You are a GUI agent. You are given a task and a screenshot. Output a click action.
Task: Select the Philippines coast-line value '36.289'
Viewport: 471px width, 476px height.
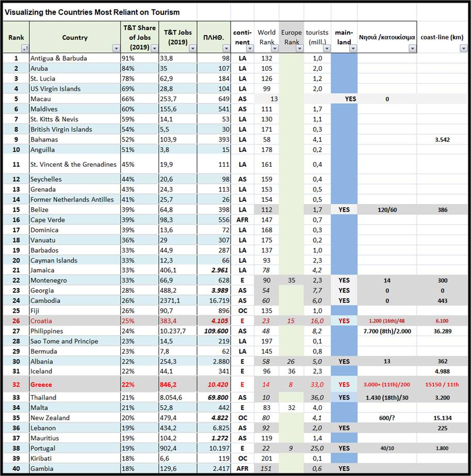pos(442,331)
